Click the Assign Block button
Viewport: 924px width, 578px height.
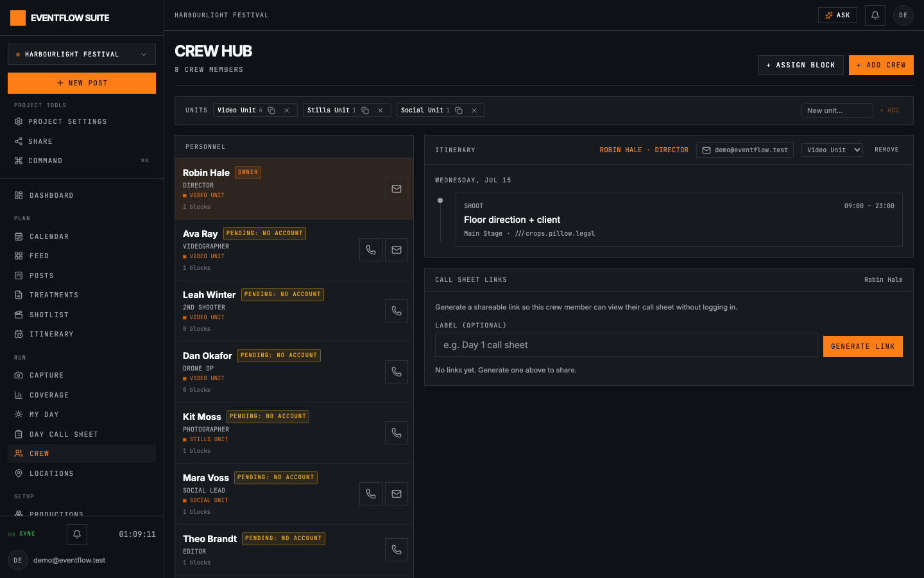pos(801,65)
